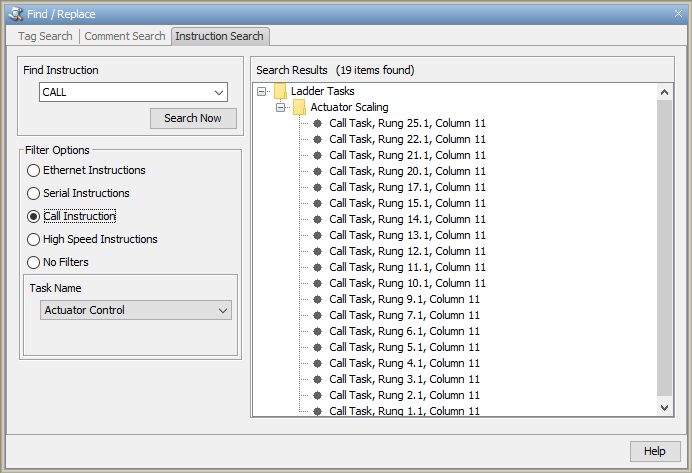Click the bullet icon for Rung 7.1

click(x=317, y=315)
